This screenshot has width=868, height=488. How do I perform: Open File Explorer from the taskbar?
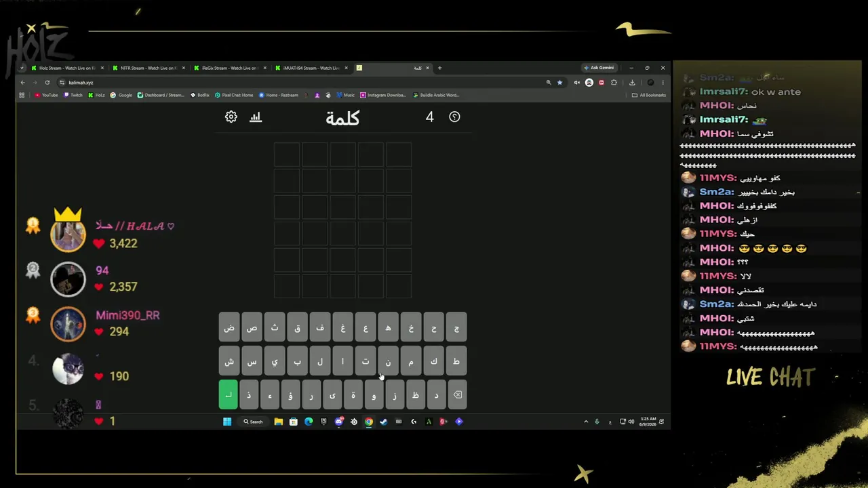click(x=278, y=422)
